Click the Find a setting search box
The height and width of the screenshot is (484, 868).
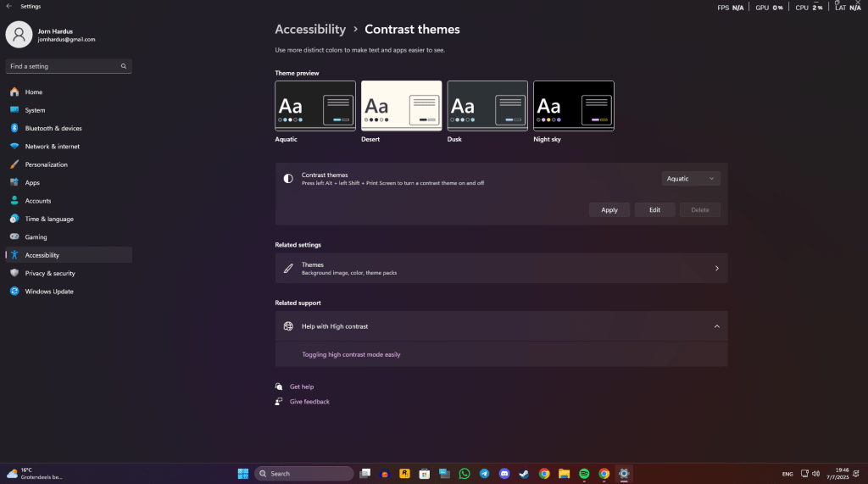click(68, 66)
